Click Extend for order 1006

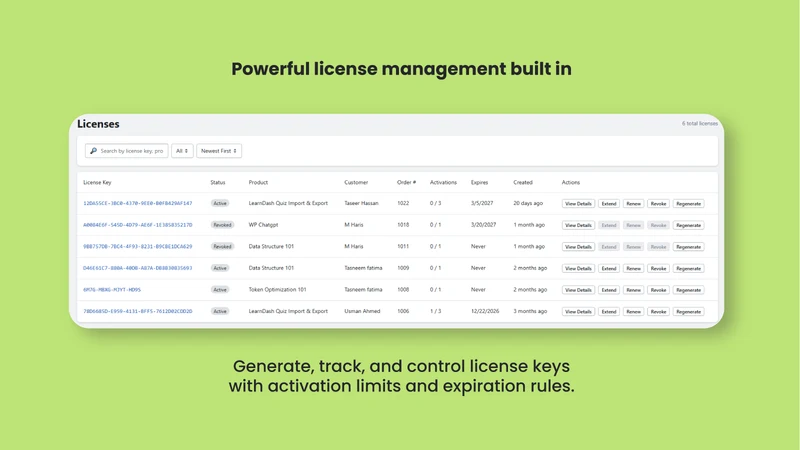coord(609,312)
